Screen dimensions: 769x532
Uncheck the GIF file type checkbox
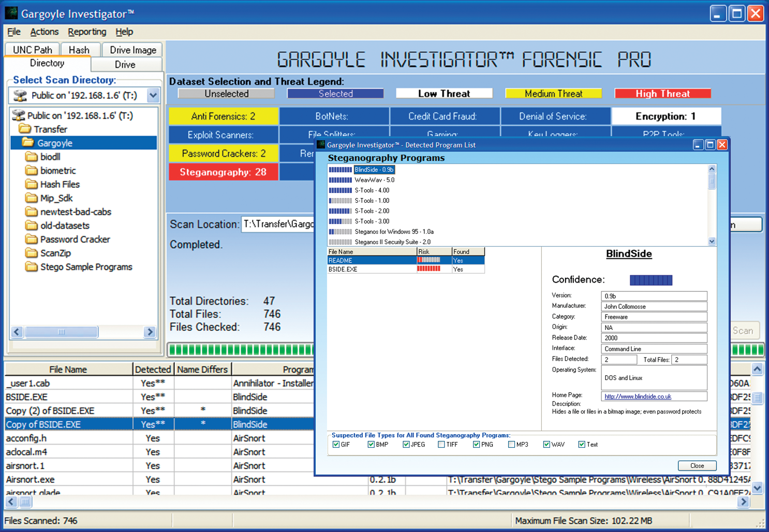point(336,445)
